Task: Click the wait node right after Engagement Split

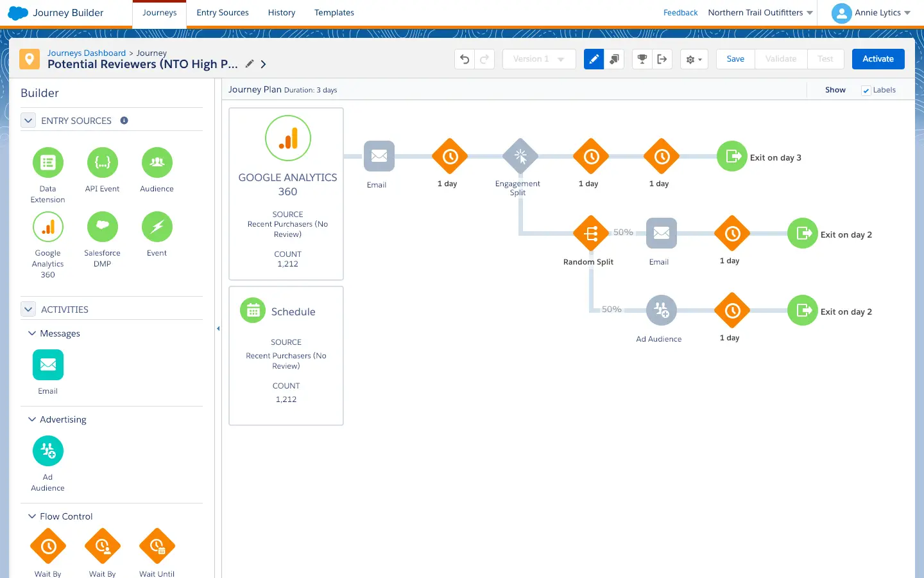Action: coord(591,156)
